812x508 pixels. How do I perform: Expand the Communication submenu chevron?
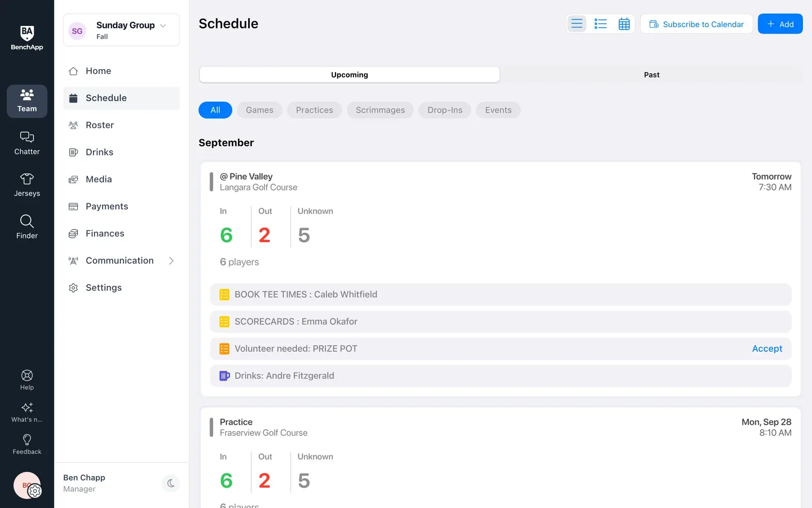[x=171, y=261]
